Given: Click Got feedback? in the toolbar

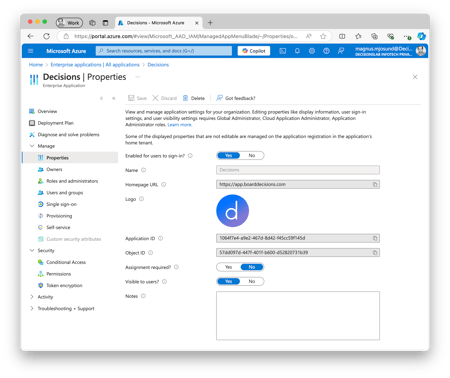Looking at the screenshot, I should [236, 98].
